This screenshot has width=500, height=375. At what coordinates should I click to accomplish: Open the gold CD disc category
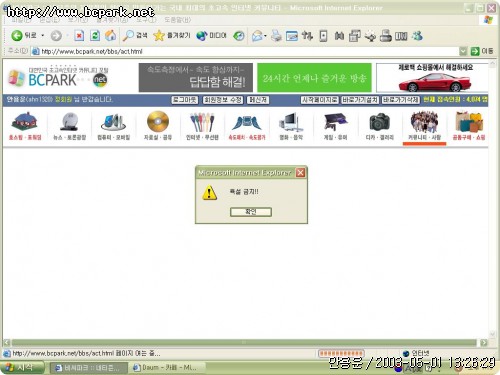[x=158, y=126]
